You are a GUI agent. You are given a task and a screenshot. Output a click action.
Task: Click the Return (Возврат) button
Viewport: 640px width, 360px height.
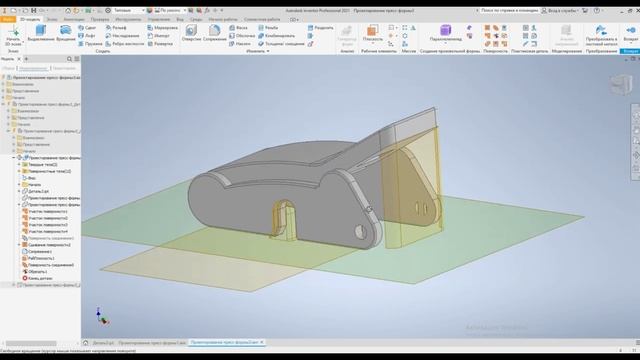631,33
